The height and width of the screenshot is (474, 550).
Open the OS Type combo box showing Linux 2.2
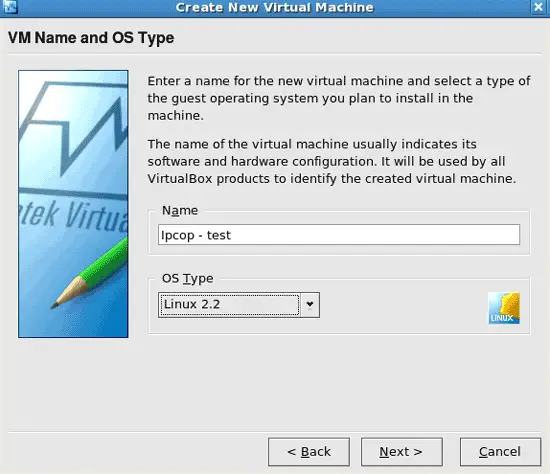(x=239, y=305)
